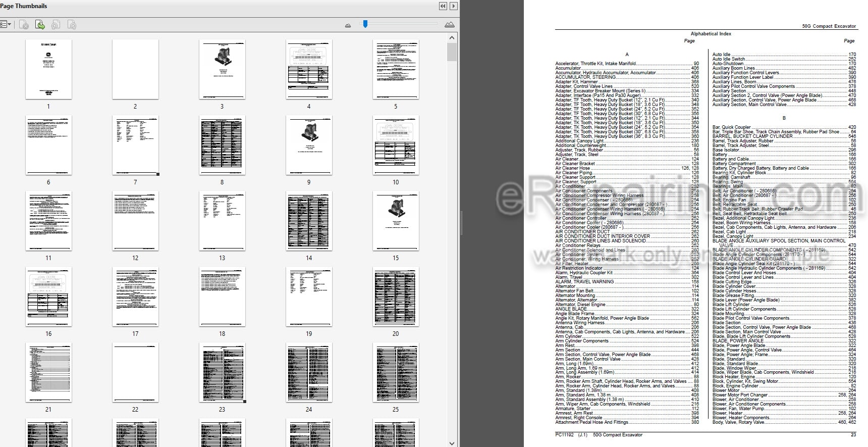The height and width of the screenshot is (447, 868).
Task: Select page 4 thumbnail
Action: [309, 69]
